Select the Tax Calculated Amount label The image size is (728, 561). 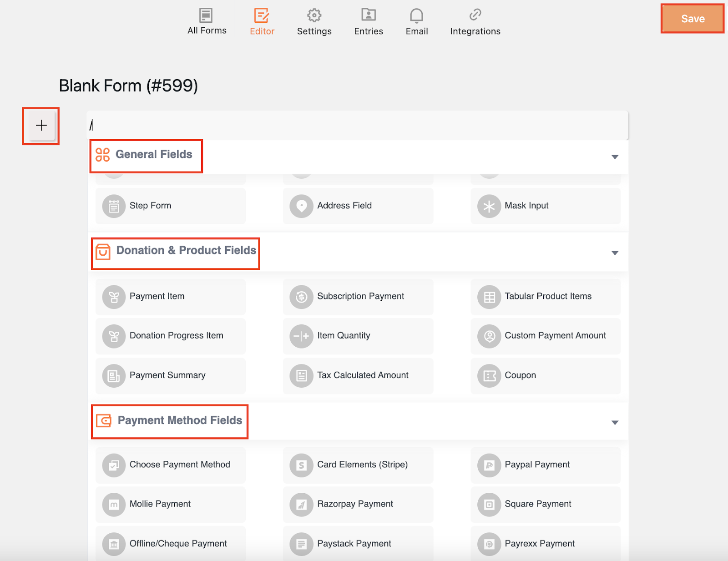coord(363,375)
